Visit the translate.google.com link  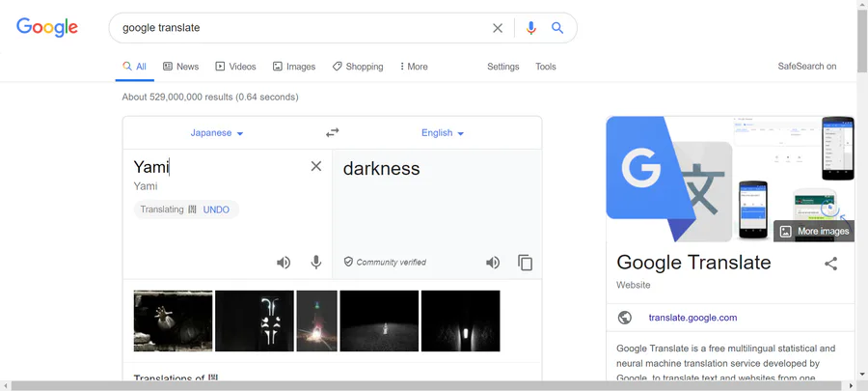pos(692,318)
